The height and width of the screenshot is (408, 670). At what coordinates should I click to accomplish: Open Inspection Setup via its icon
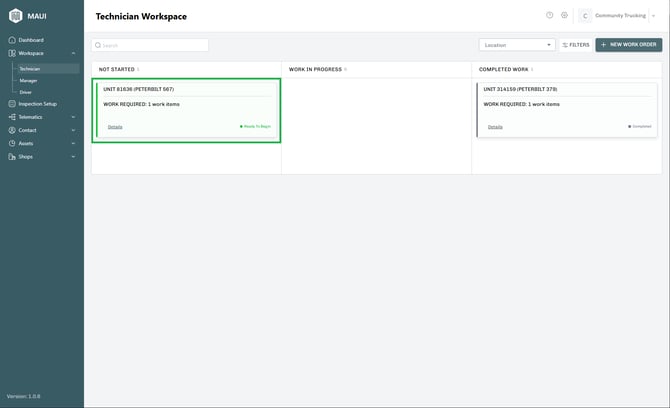coord(12,104)
